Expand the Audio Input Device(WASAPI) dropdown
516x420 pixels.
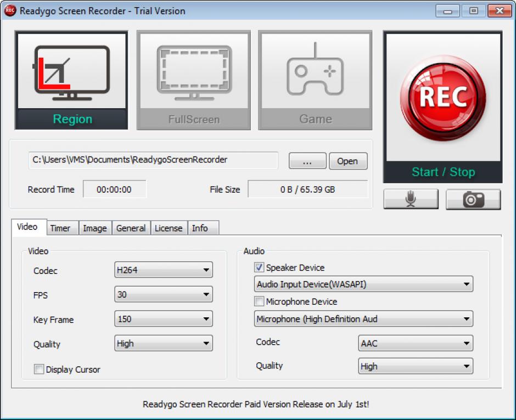coord(363,284)
